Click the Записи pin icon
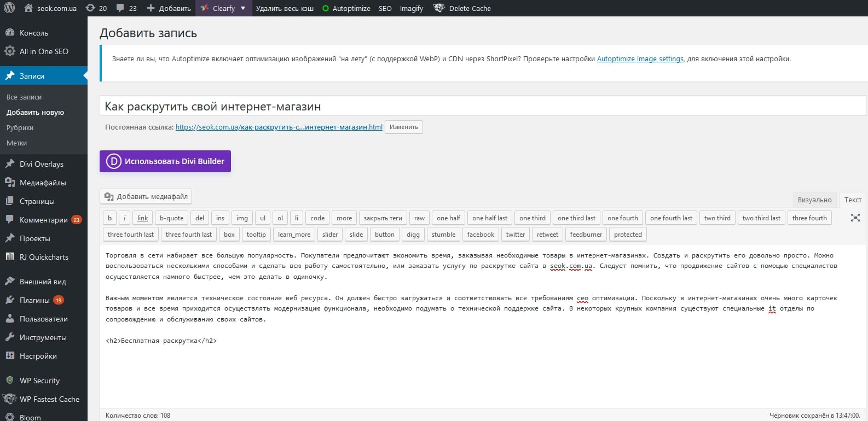 (x=10, y=76)
